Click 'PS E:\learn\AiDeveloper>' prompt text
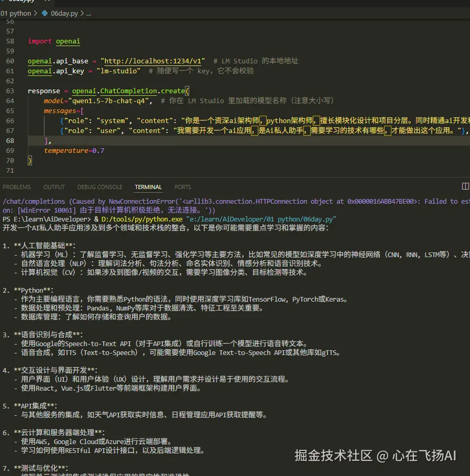Image resolution: width=470 pixels, height=476 pixels. click(47, 219)
